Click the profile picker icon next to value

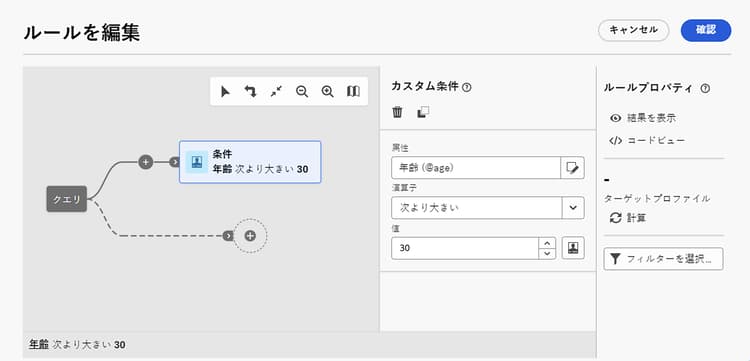pyautogui.click(x=573, y=248)
